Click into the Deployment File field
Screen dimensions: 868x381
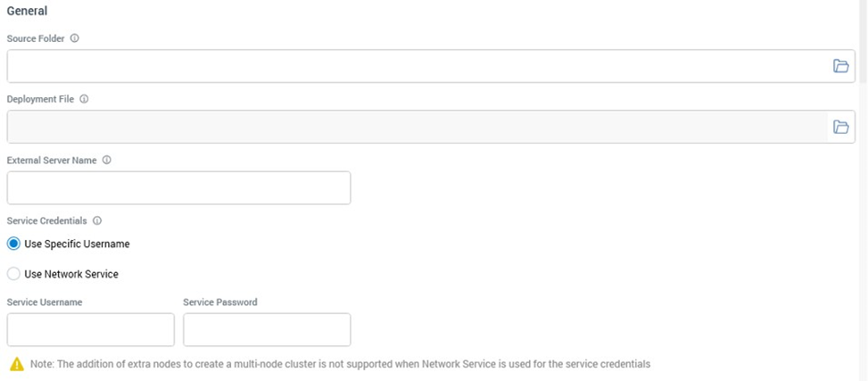[x=415, y=127]
